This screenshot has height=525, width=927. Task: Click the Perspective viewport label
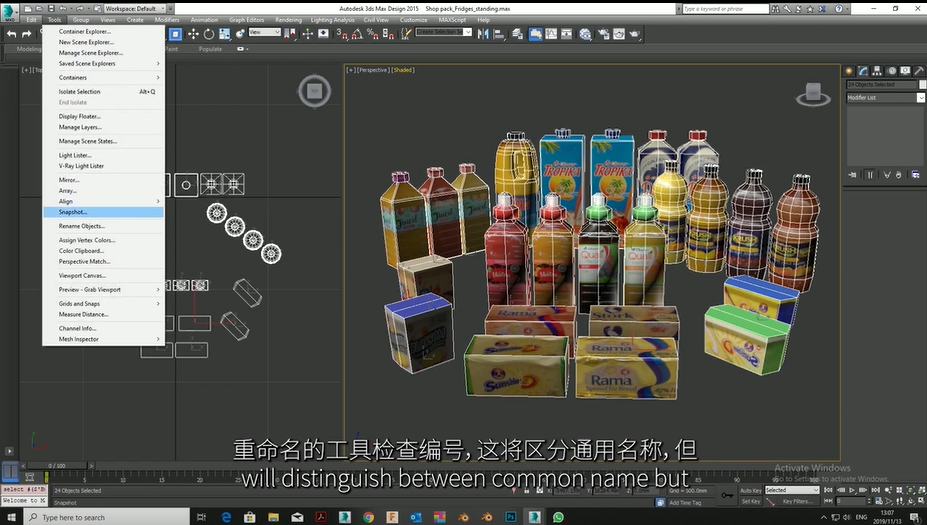(372, 70)
